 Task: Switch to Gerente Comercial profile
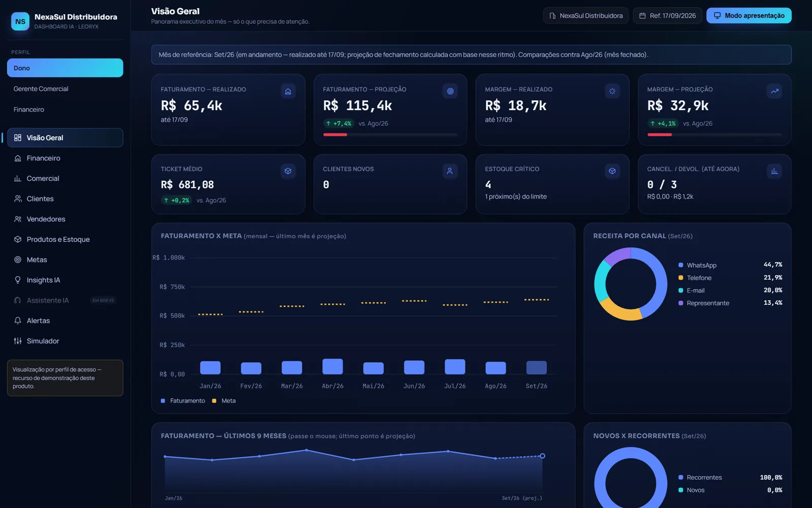pyautogui.click(x=65, y=89)
